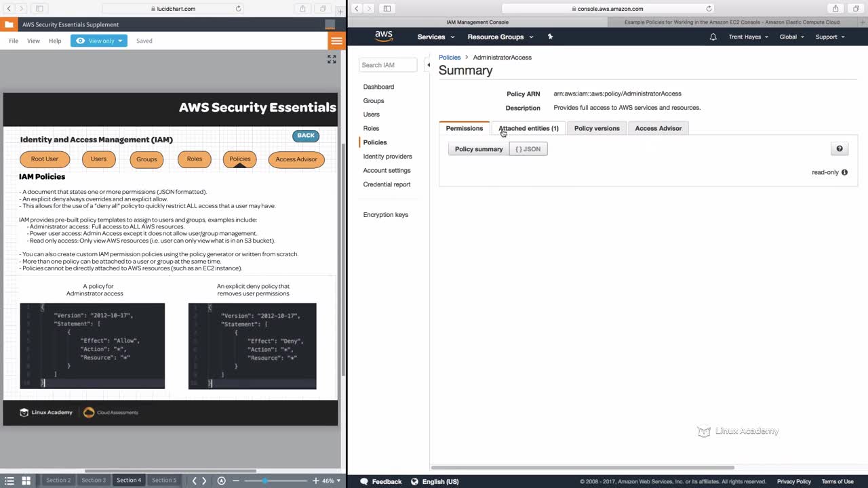
Task: Click the Policies breadcrumb link
Action: pyautogui.click(x=450, y=58)
